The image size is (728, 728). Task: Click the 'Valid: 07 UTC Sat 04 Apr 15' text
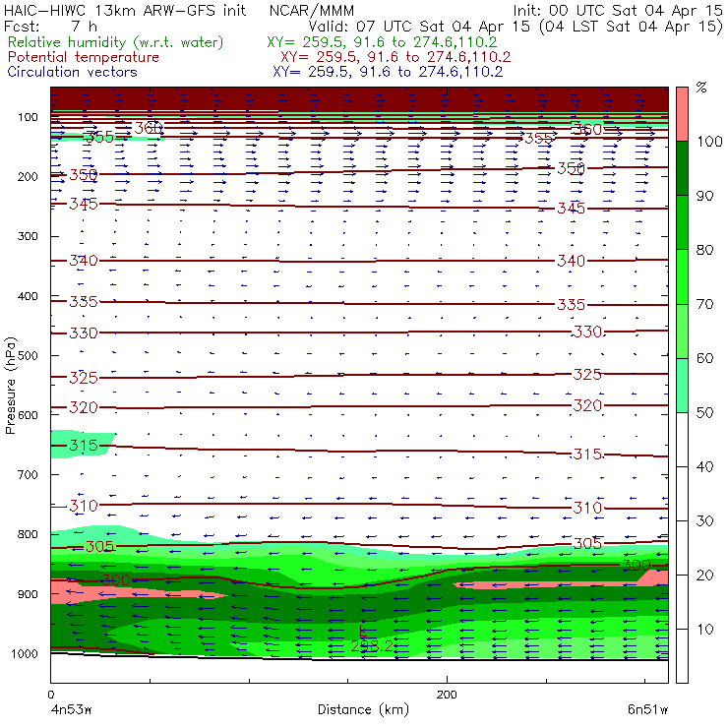(419, 26)
